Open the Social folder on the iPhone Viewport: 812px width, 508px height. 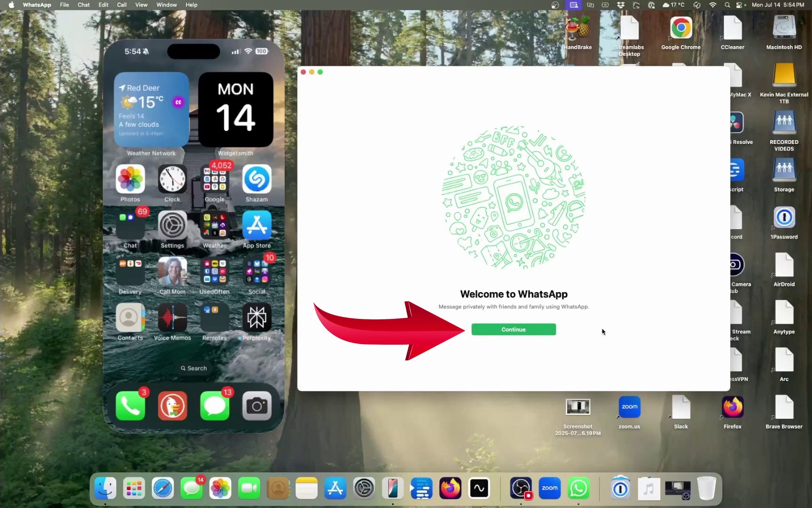click(x=257, y=271)
